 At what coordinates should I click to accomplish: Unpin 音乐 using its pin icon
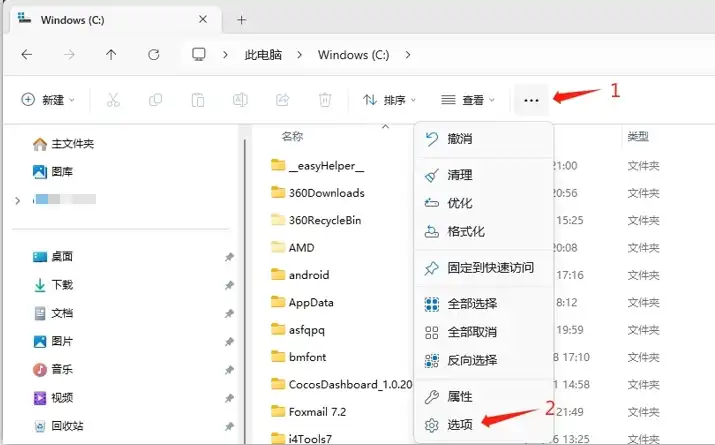pyautogui.click(x=229, y=370)
